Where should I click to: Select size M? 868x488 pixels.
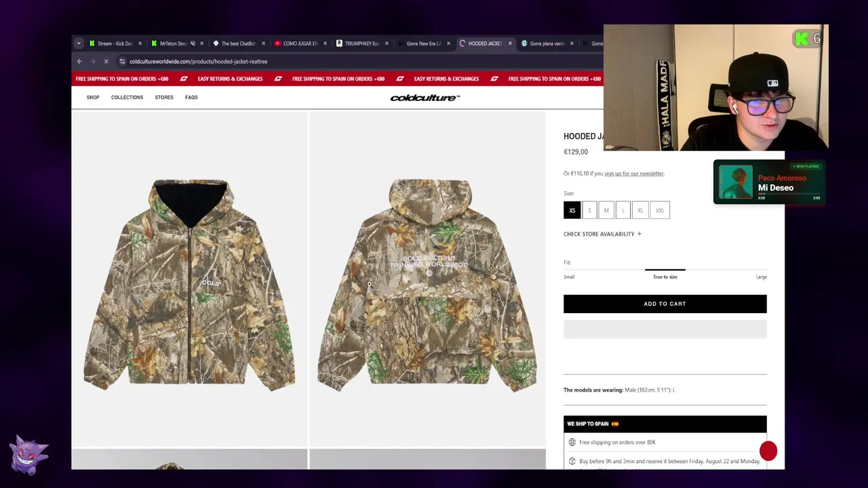click(x=606, y=210)
